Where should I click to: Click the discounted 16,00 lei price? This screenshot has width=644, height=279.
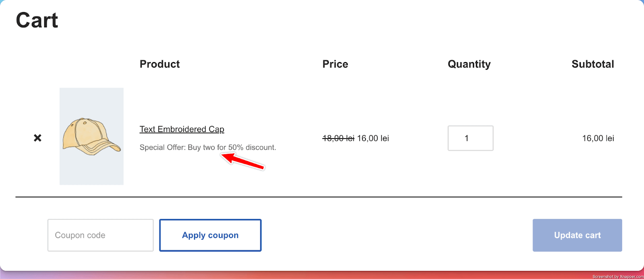click(x=373, y=138)
